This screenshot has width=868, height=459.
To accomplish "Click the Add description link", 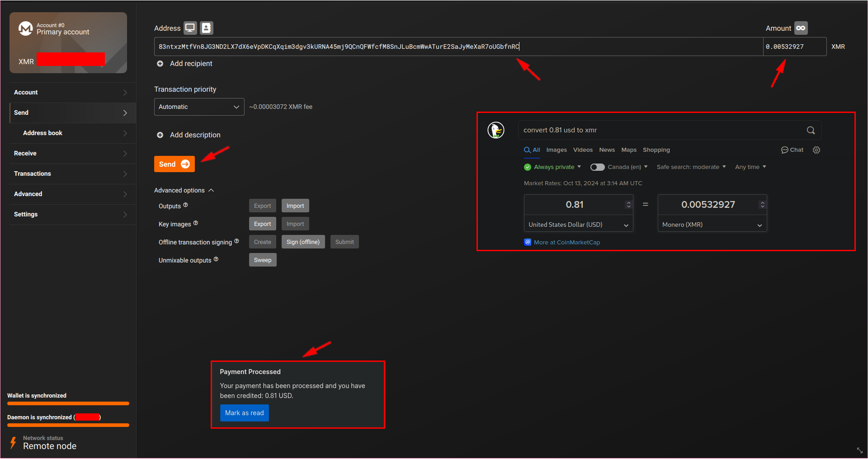I will tap(195, 135).
